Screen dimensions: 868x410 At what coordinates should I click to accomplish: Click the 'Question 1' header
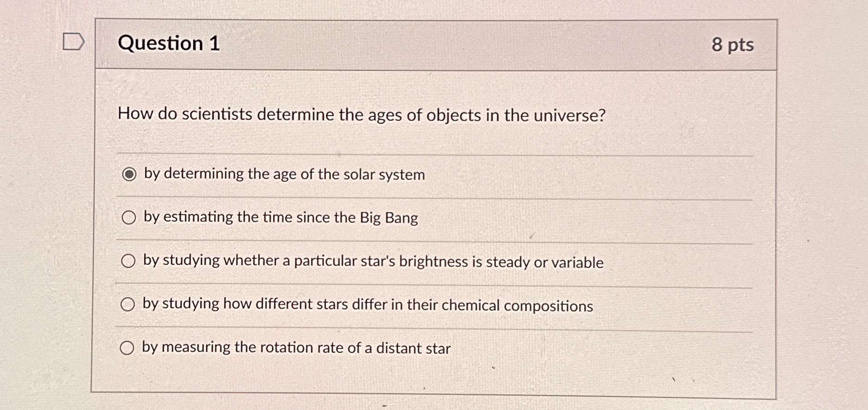click(171, 44)
